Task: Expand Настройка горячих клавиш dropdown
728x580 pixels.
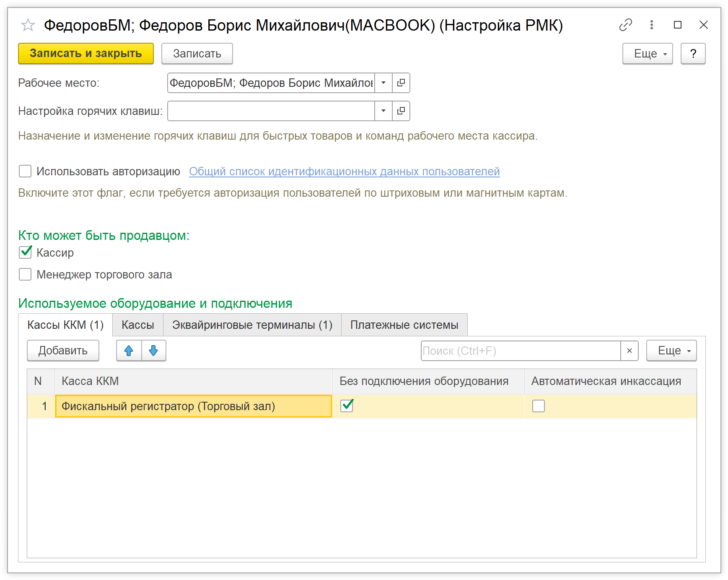Action: point(383,111)
